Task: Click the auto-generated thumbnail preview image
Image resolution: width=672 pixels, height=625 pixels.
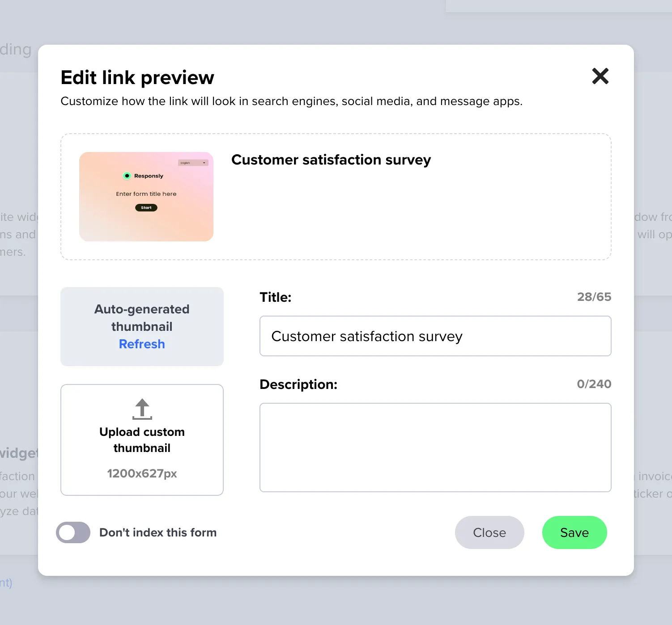Action: pyautogui.click(x=146, y=197)
